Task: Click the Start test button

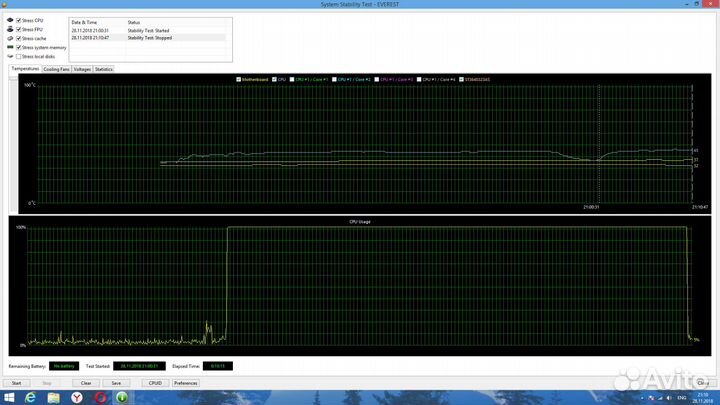Action: [17, 383]
